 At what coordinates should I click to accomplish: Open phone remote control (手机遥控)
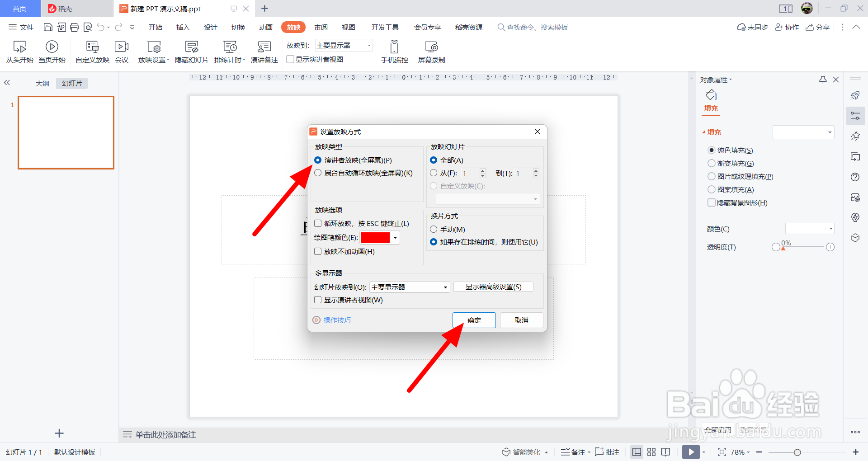click(x=394, y=52)
